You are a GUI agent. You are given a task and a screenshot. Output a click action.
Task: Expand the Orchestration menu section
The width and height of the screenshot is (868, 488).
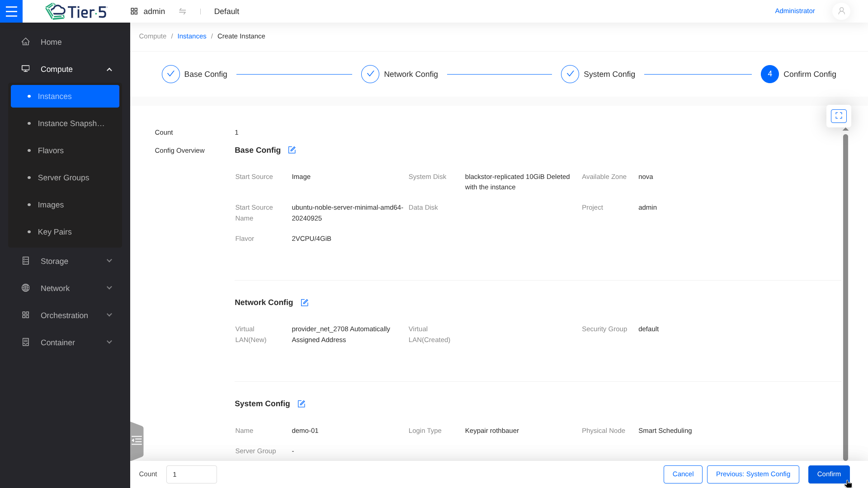[65, 315]
